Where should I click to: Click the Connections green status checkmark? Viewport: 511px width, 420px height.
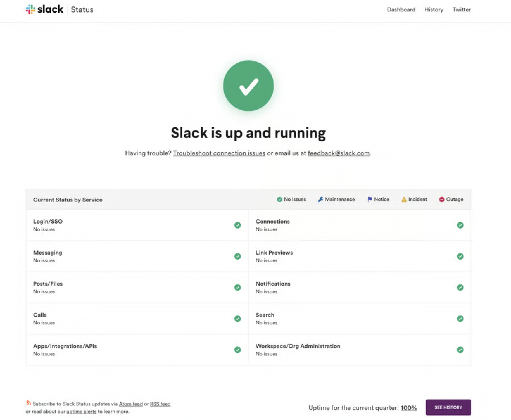pos(460,225)
